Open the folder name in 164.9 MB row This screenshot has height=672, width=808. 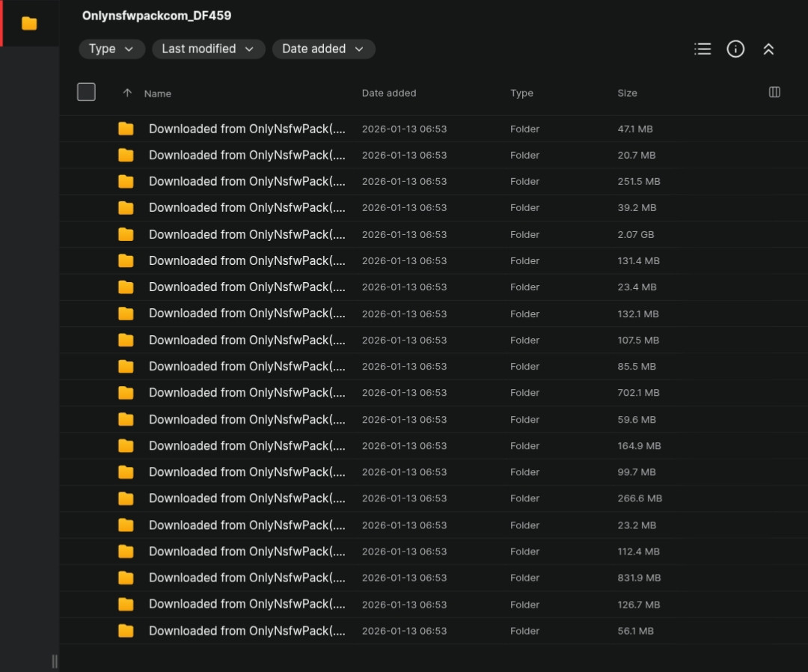point(247,446)
